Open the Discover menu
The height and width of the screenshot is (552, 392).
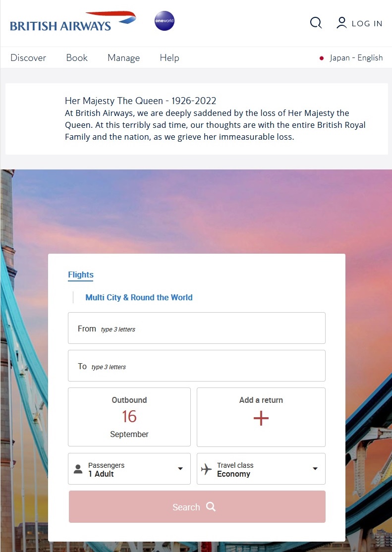28,58
